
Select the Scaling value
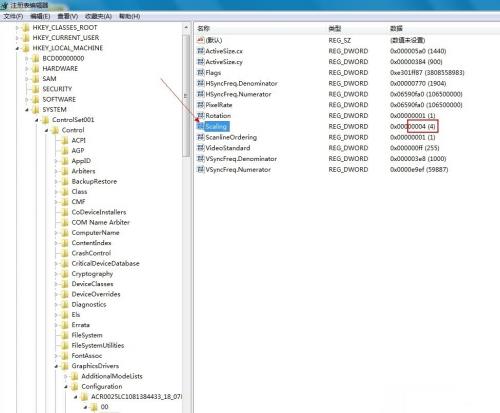coord(216,126)
